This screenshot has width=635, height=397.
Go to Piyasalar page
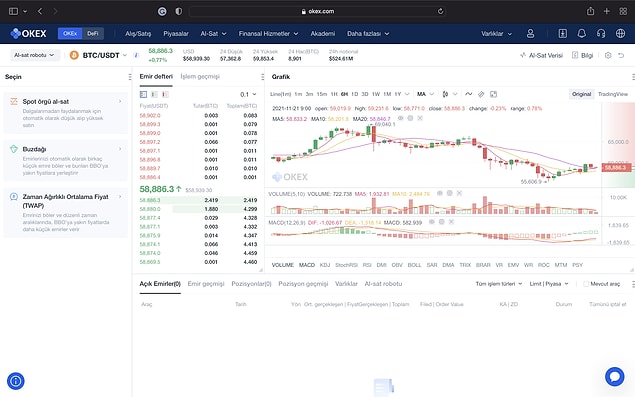click(x=176, y=34)
